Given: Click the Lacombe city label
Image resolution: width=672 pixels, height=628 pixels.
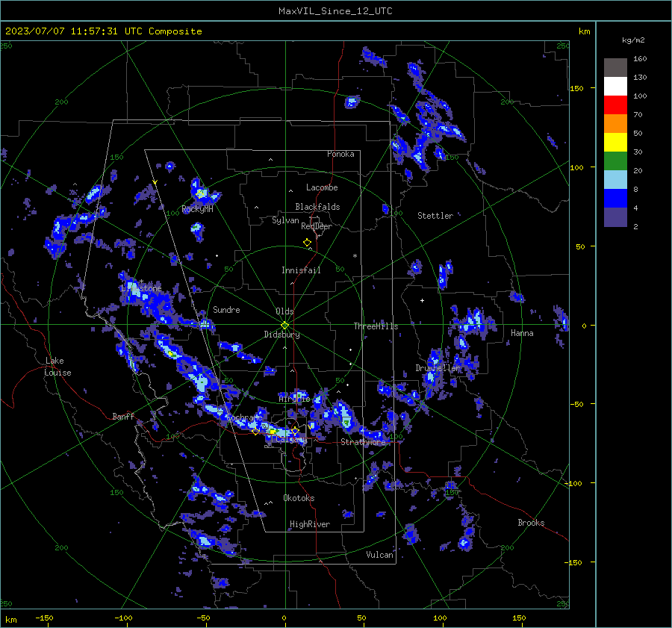Looking at the screenshot, I should (x=322, y=187).
